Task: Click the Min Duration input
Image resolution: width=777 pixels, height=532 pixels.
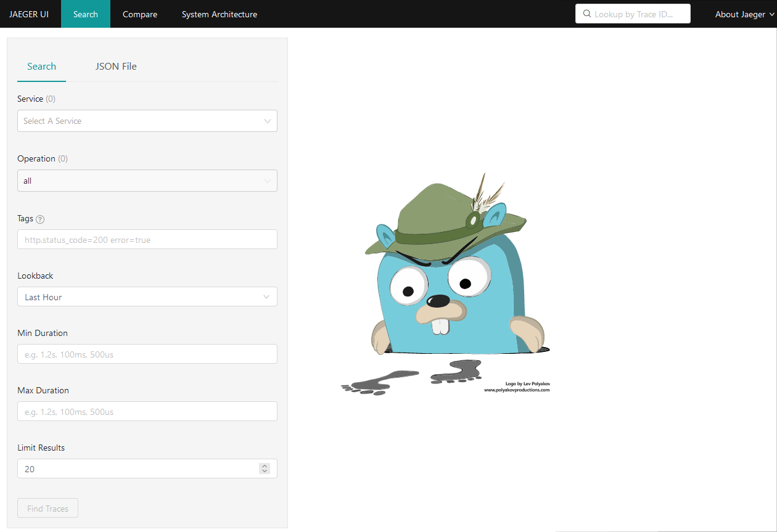Action: (147, 354)
